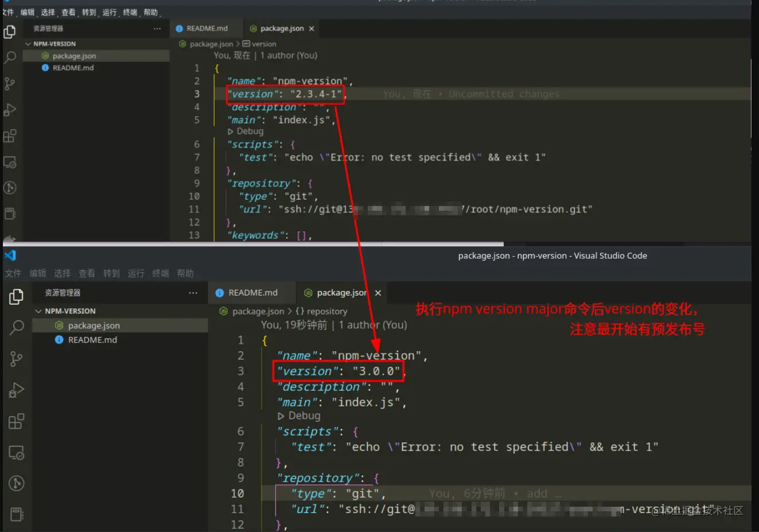Open notebook-shaped activity icon in lower window

16,514
